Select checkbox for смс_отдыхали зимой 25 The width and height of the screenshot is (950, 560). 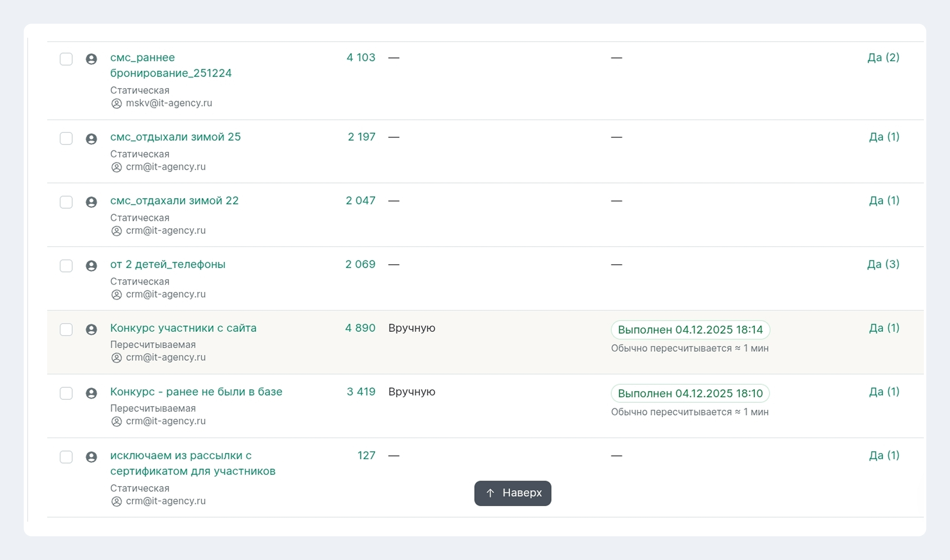[x=66, y=138]
